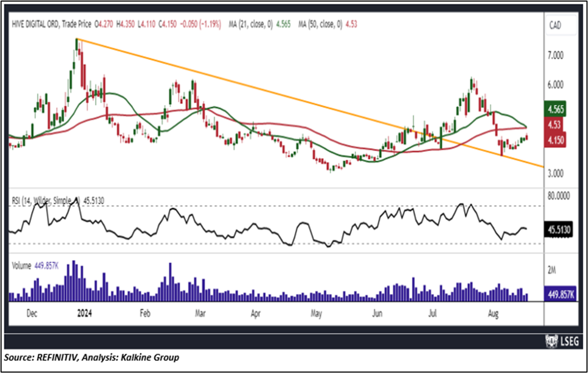Click the 449.857K volume axis tag
Screen dimensions: 588x373
point(560,294)
